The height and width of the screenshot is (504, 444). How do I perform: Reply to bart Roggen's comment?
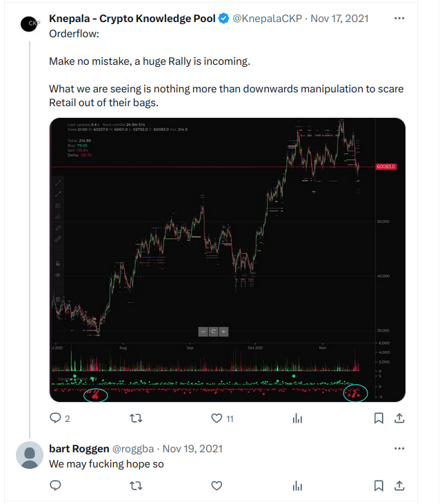(x=55, y=485)
